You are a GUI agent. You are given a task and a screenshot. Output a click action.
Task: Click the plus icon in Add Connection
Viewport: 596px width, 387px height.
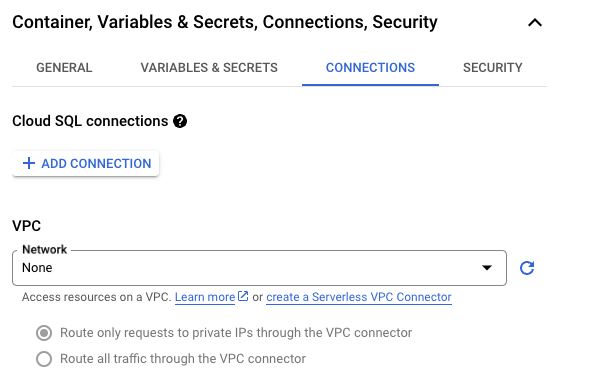click(29, 163)
